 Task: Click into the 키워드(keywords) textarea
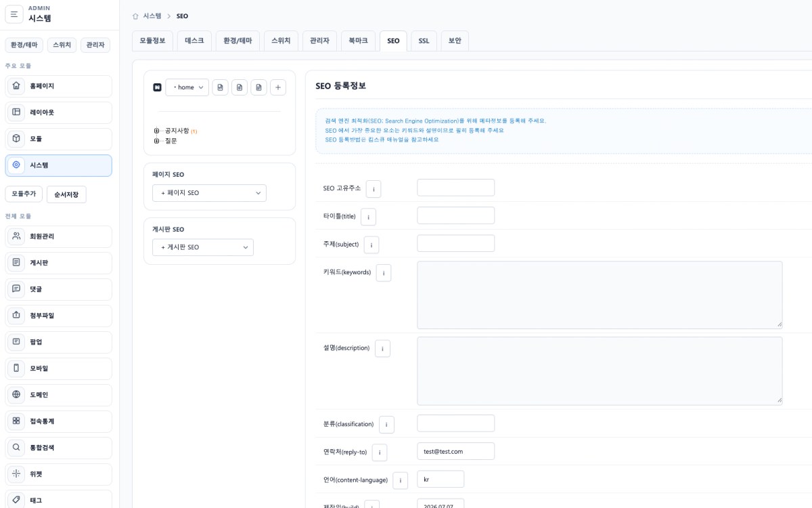[600, 295]
